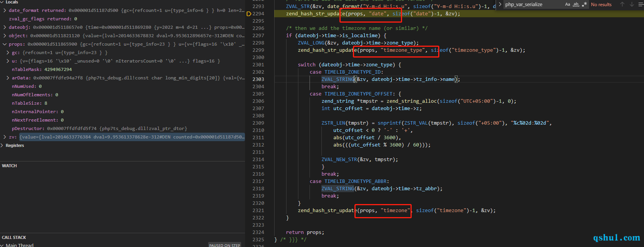Go to previous match arrow
Image resolution: width=644 pixels, height=247 pixels.
[x=622, y=5]
